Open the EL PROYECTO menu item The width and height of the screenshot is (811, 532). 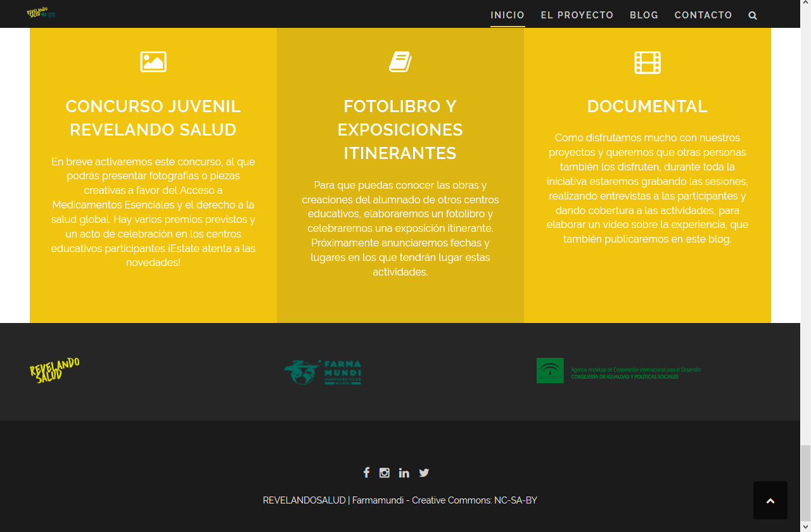[577, 15]
